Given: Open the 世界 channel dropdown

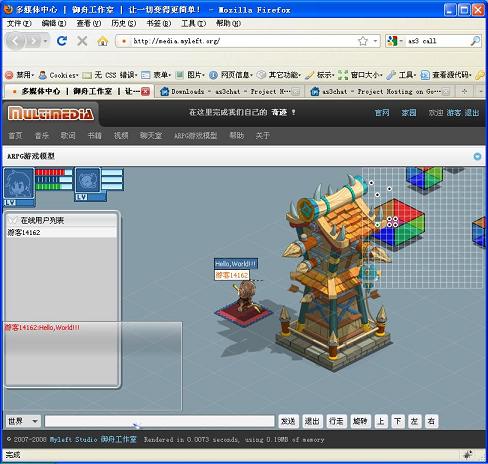Looking at the screenshot, I should [23, 421].
